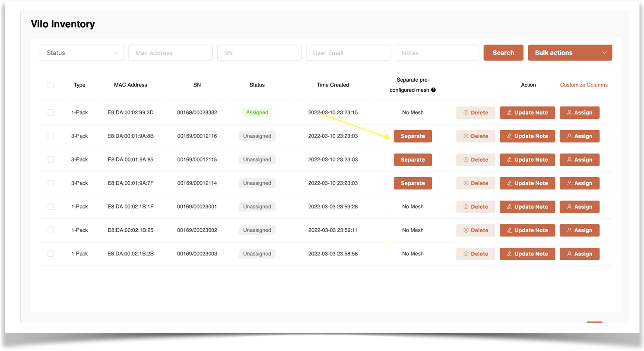644x351 pixels.
Task: Toggle the select-all checkbox in table header
Action: (51, 85)
